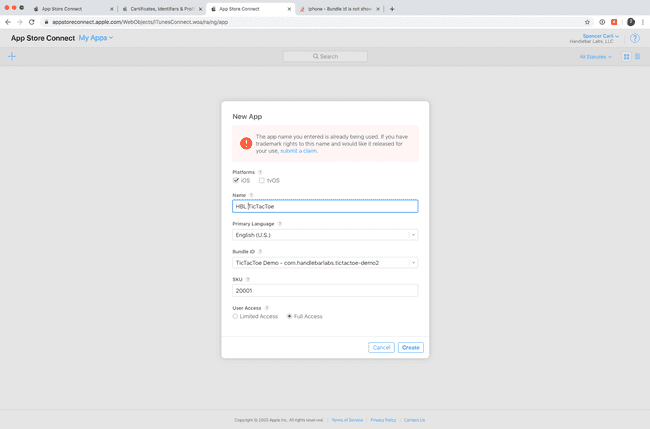Close the Certificates, Identifiers tab

pos(200,9)
